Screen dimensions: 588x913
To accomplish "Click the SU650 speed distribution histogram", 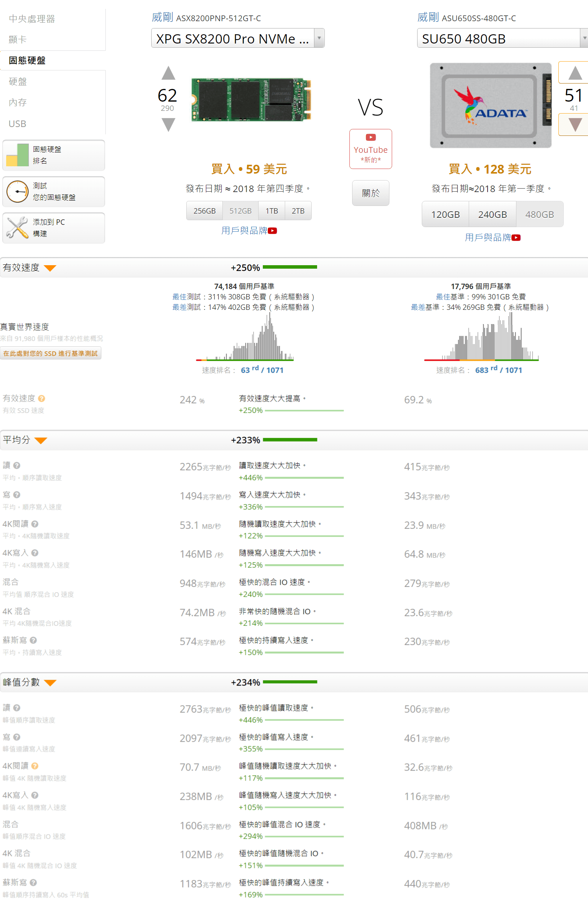I will (x=481, y=337).
